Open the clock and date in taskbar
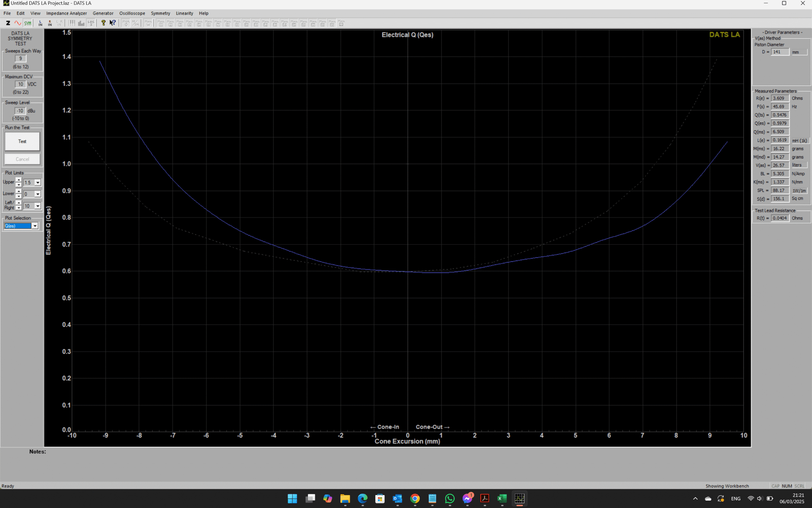812x508 pixels. 792,498
